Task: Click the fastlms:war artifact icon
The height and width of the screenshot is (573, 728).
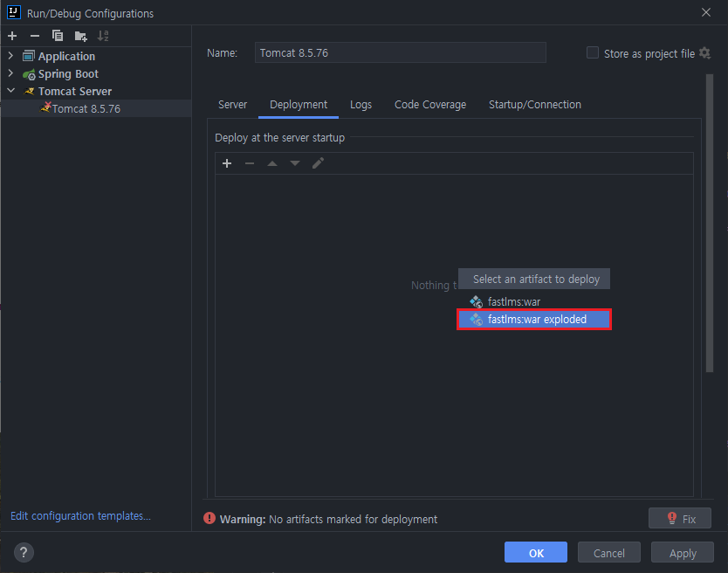Action: pyautogui.click(x=477, y=301)
